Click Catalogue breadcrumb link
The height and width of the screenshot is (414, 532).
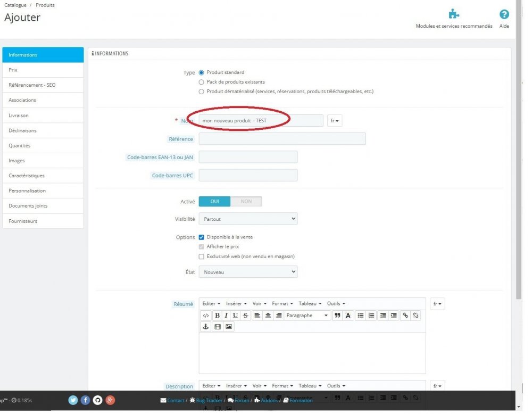point(15,5)
